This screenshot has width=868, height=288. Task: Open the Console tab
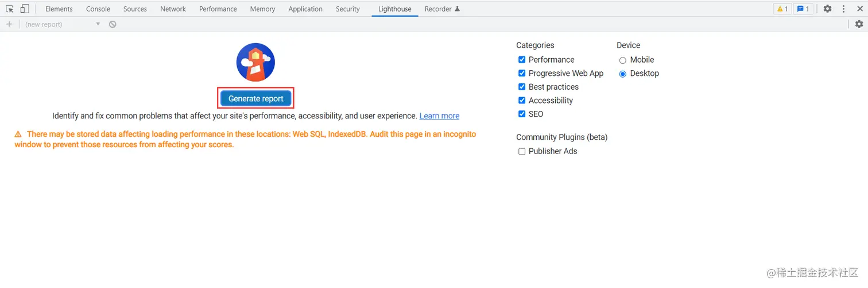pyautogui.click(x=98, y=9)
